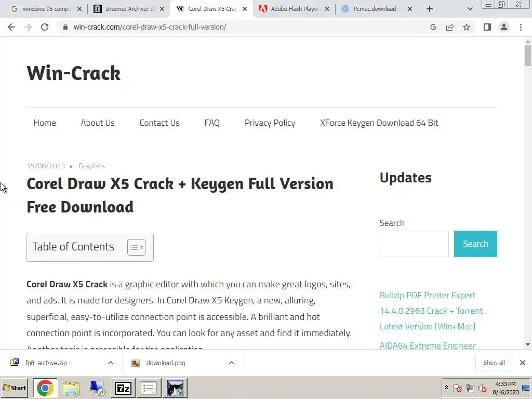The height and width of the screenshot is (399, 532).
Task: Open the Chrome three-dot menu
Action: 521,27
